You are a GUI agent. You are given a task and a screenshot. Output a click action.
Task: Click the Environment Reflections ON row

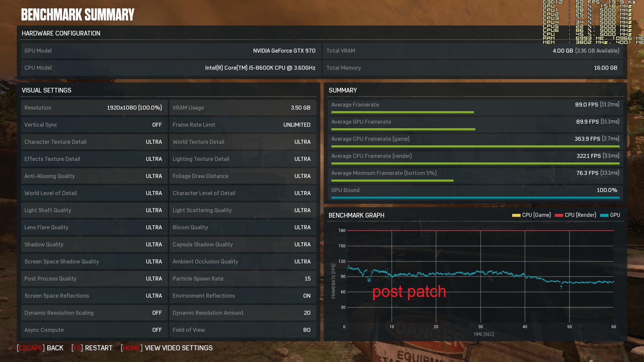pyautogui.click(x=242, y=296)
